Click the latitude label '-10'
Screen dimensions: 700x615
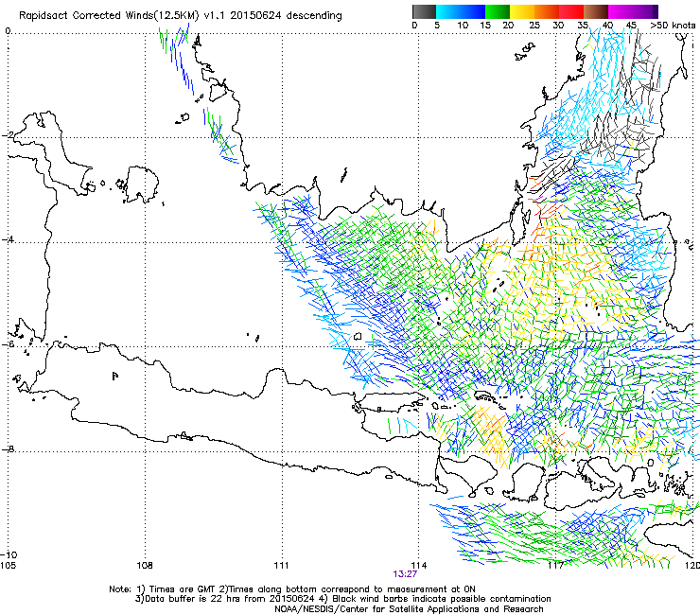(x=9, y=554)
